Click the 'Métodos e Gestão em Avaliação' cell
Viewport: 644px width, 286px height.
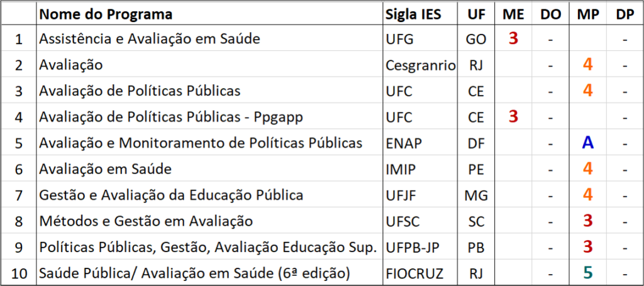pos(210,221)
